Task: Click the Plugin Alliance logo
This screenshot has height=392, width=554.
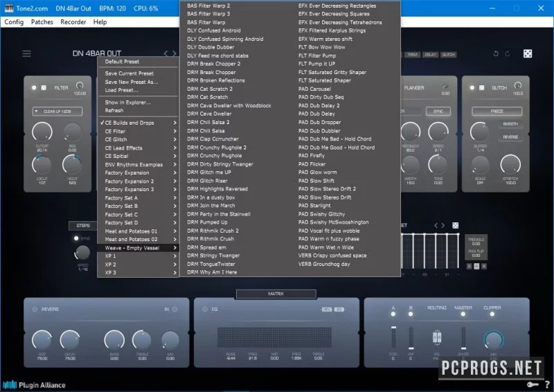Action: pos(34,385)
